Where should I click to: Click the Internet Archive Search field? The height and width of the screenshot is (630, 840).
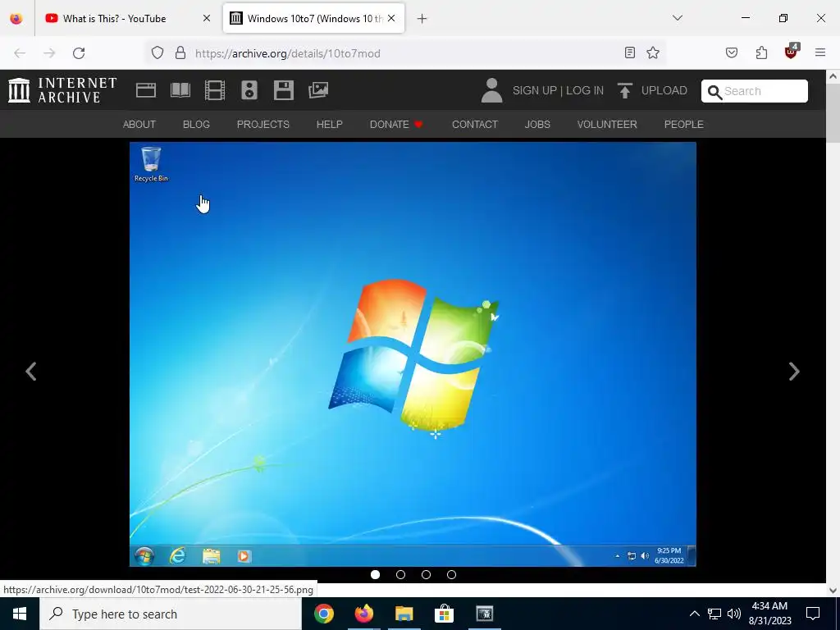tap(755, 91)
